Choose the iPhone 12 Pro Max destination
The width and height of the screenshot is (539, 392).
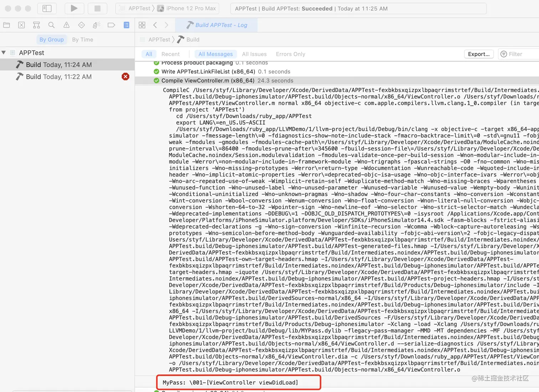pyautogui.click(x=187, y=8)
